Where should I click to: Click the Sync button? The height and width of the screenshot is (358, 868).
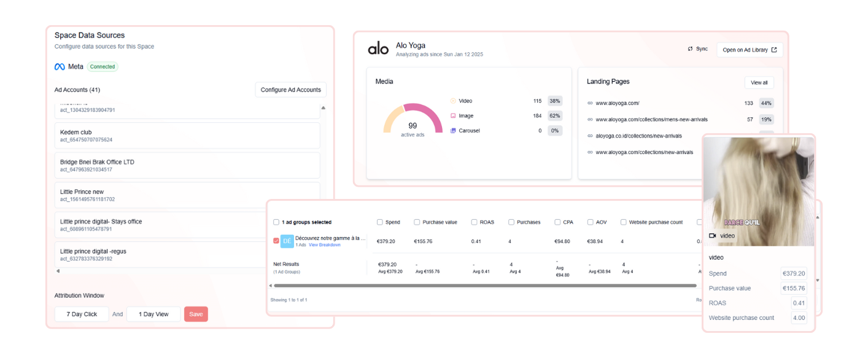(x=698, y=49)
